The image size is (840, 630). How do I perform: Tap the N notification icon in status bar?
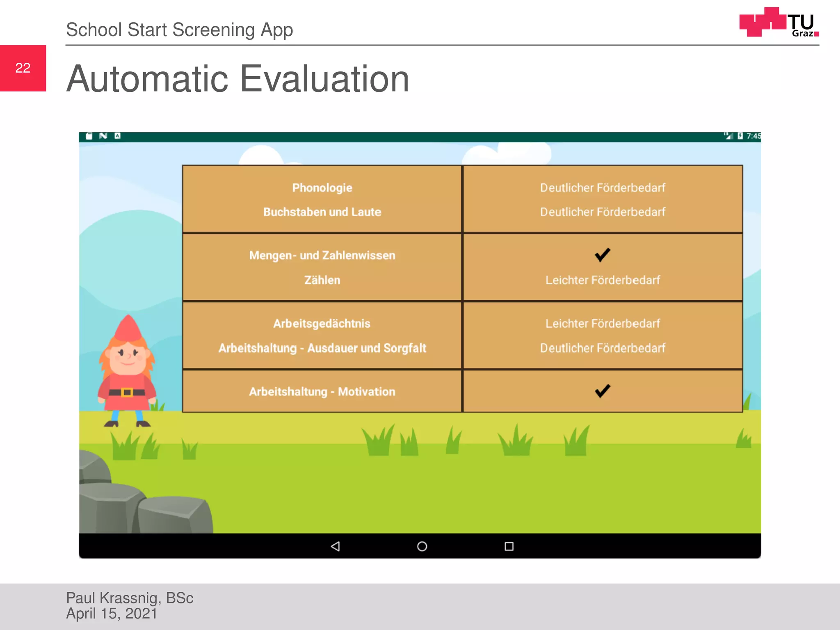point(103,136)
